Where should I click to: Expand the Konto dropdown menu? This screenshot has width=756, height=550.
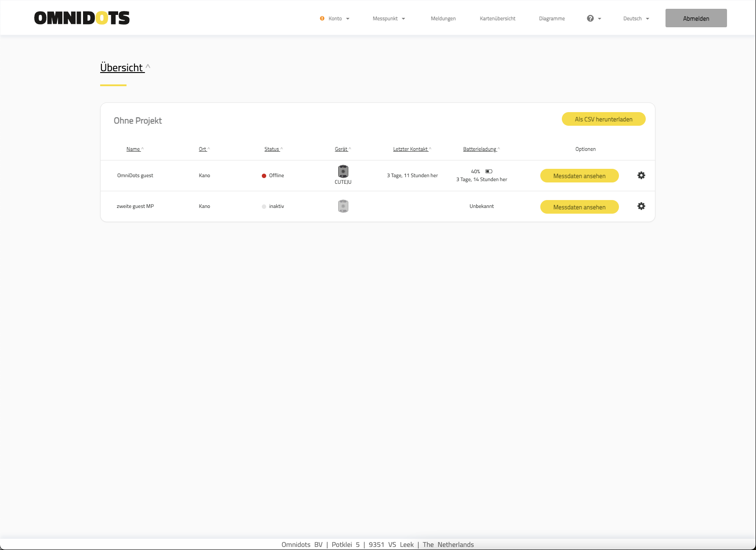pos(338,18)
